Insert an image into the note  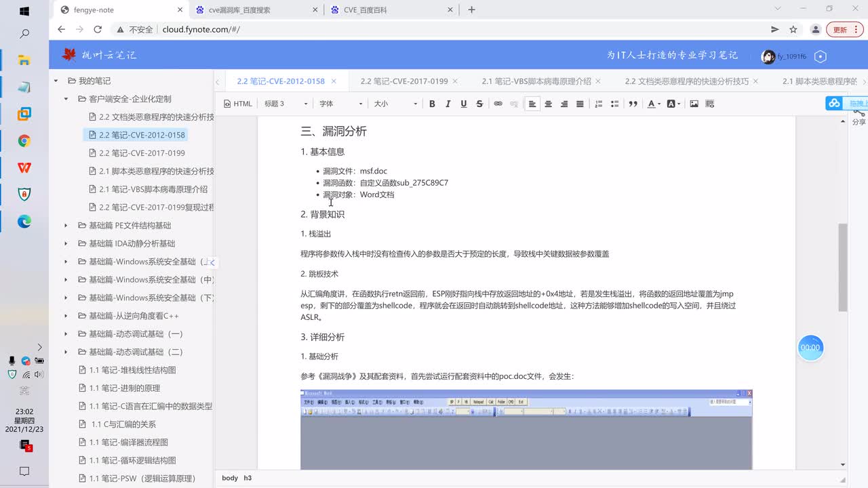(x=694, y=104)
